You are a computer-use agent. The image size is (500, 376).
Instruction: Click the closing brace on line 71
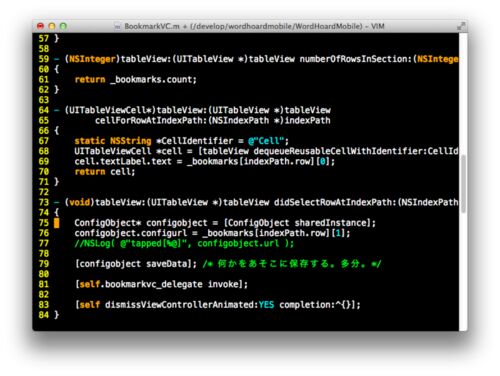tap(57, 182)
